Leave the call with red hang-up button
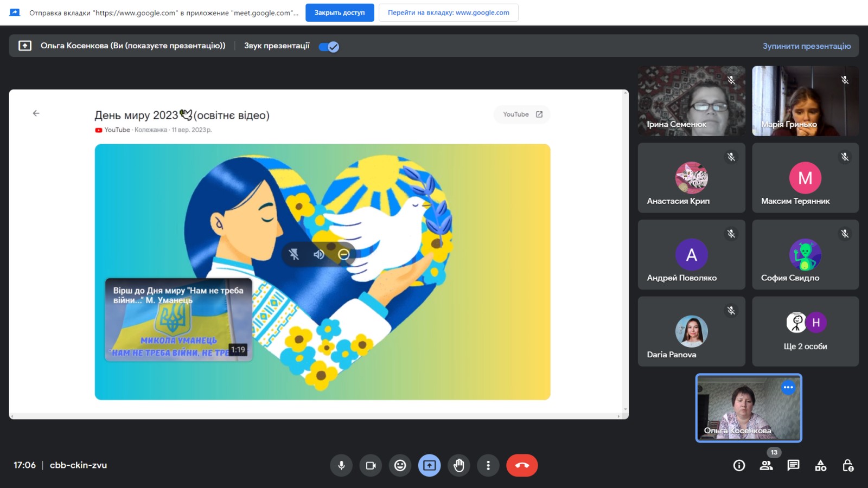 tap(522, 465)
